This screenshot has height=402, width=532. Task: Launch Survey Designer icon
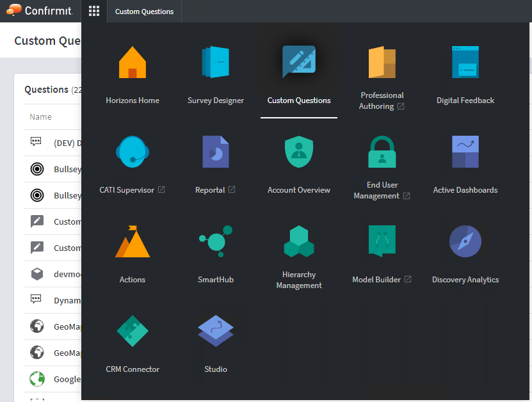216,62
